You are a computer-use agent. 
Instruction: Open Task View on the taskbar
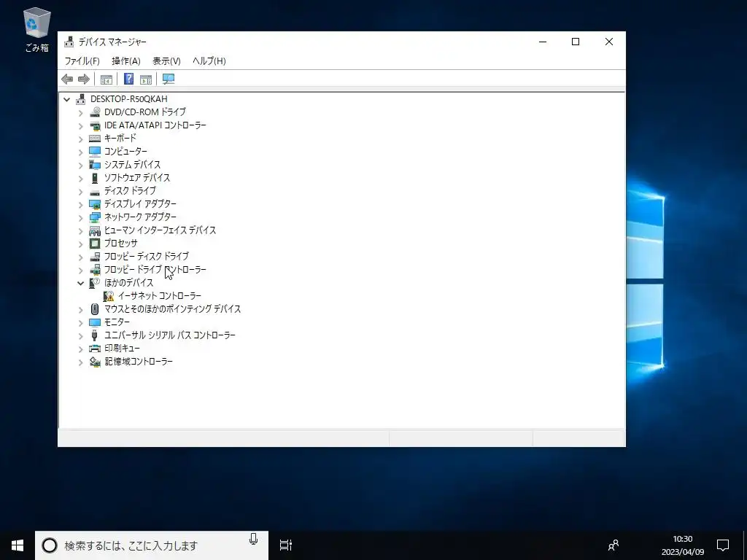point(285,545)
